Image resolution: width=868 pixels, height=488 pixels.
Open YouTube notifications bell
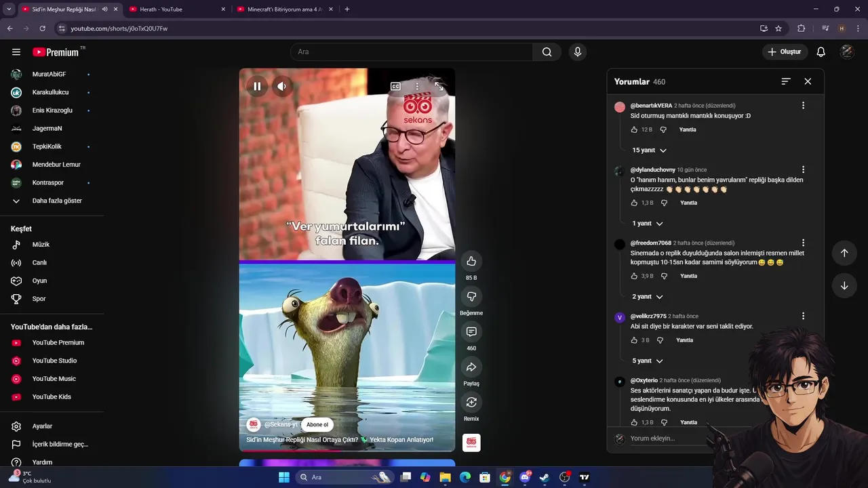(821, 52)
